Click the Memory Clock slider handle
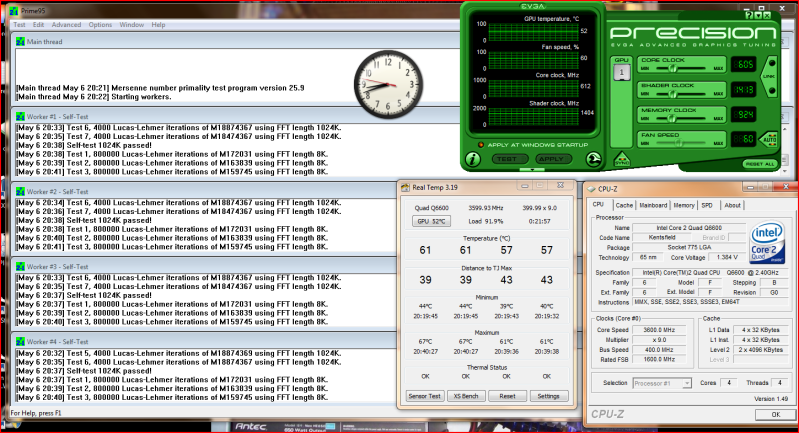 (x=672, y=118)
